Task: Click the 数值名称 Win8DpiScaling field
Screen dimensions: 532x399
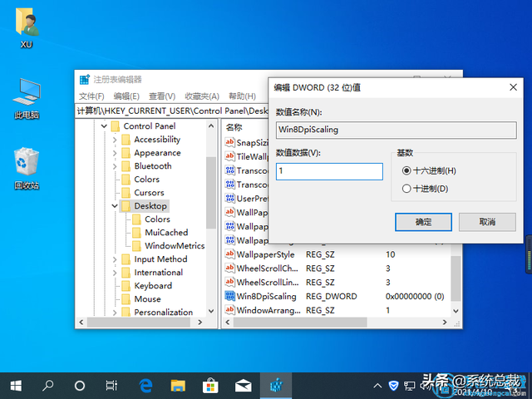Action: click(397, 130)
